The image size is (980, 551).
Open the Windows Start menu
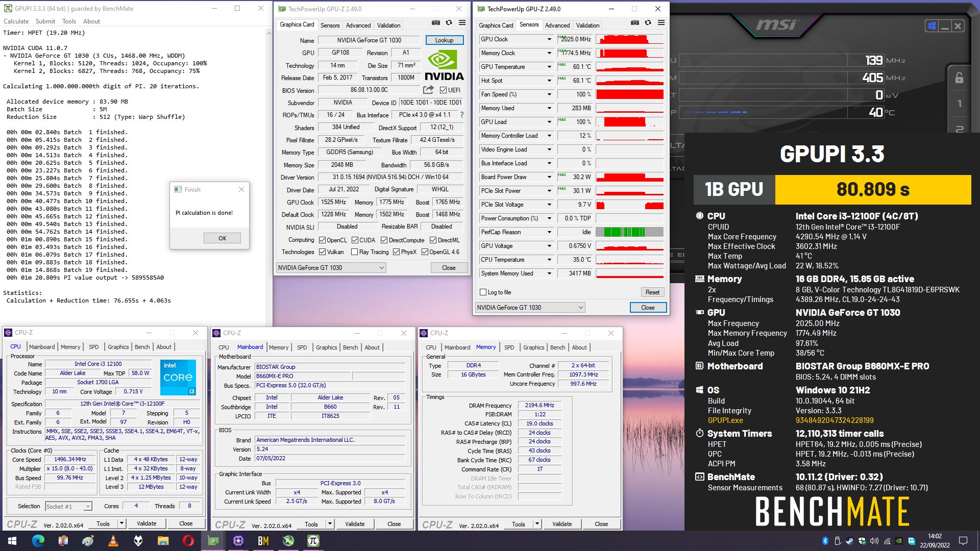[x=12, y=541]
